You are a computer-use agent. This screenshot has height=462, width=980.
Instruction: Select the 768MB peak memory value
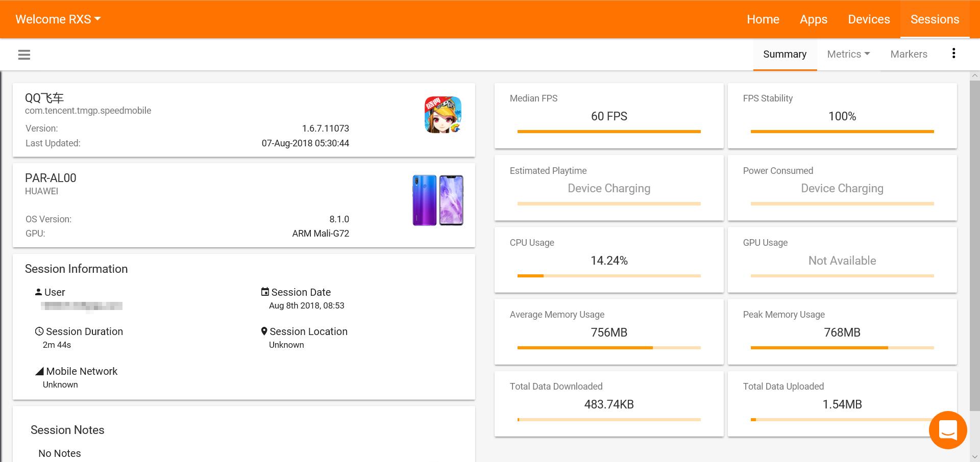tap(842, 332)
